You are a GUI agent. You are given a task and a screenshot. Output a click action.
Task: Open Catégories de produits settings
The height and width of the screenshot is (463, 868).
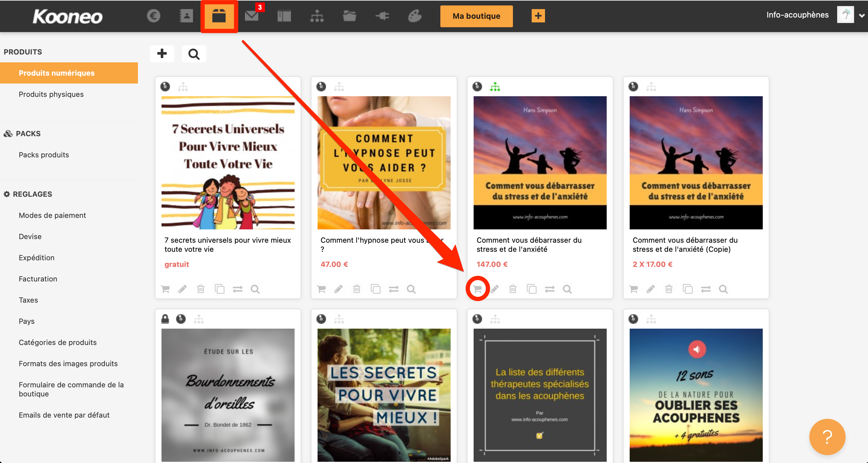58,342
